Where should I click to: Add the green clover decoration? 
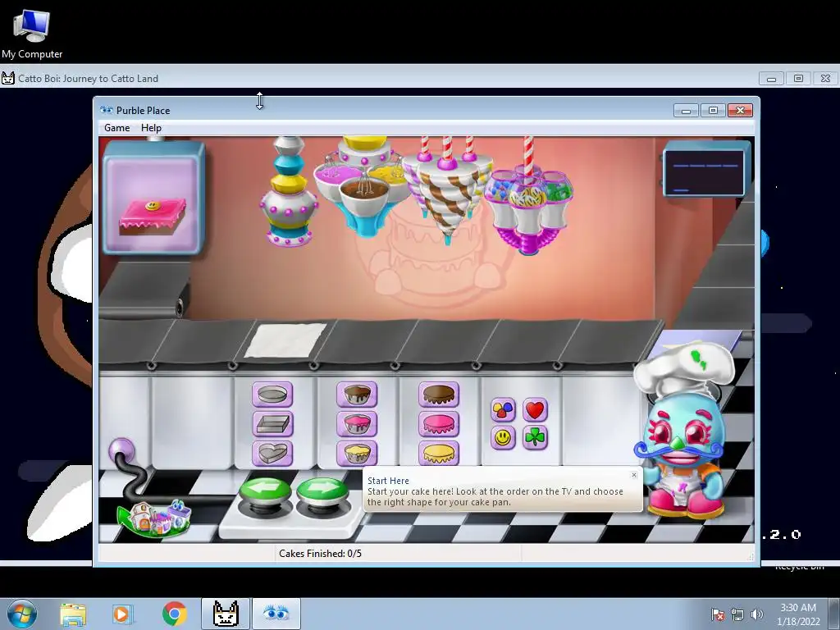(535, 438)
